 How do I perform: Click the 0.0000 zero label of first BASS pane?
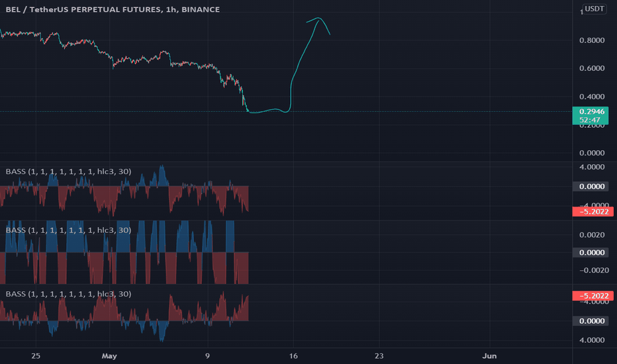click(592, 187)
